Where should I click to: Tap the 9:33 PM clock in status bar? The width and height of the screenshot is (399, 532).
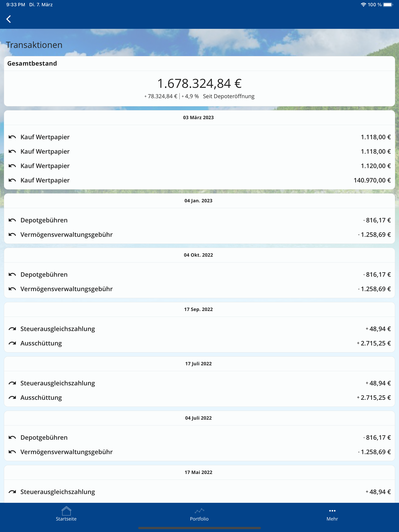click(16, 4)
